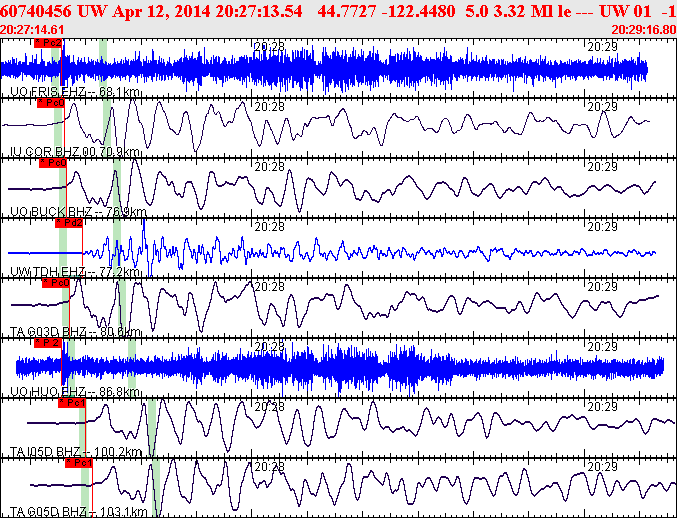This screenshot has width=677, height=518.
Task: Click the 20:29 time tick on the TA G03D trace
Action: point(602,286)
